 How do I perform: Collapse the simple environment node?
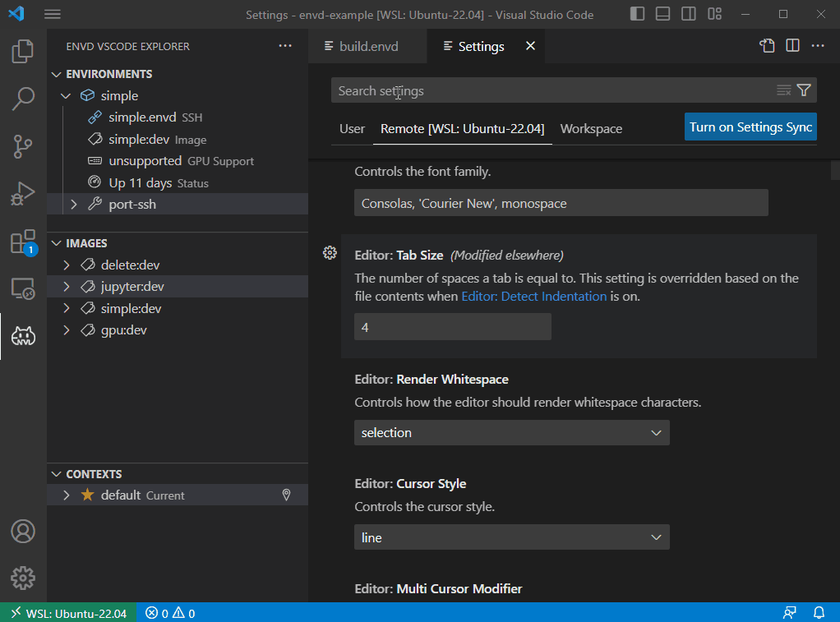(x=66, y=96)
